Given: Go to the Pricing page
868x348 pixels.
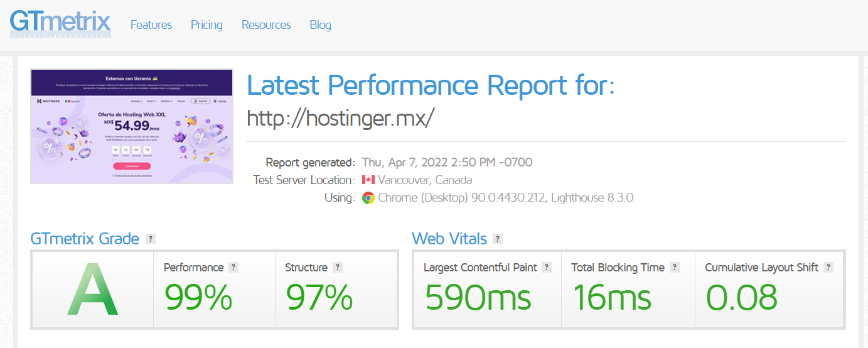Looking at the screenshot, I should [x=206, y=25].
